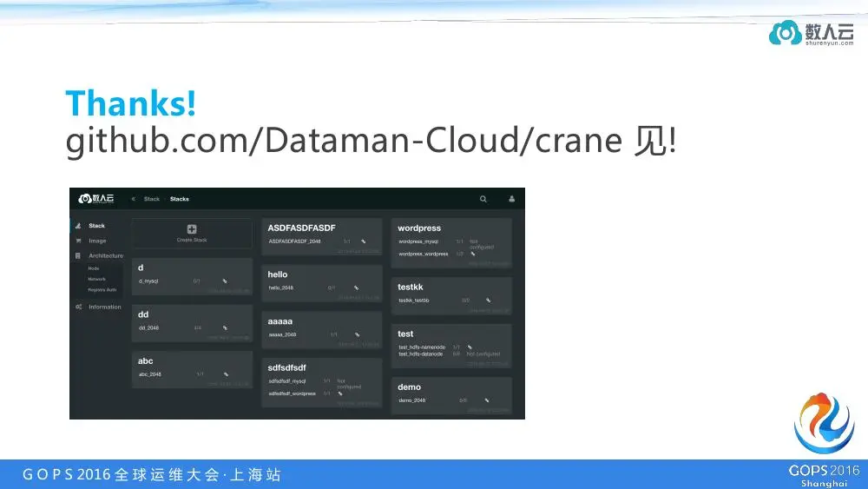
Task: Open the abc stack card
Action: (x=192, y=369)
